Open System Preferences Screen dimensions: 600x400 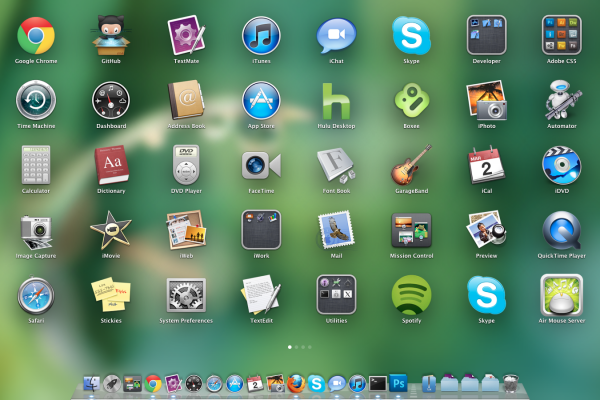tap(186, 295)
